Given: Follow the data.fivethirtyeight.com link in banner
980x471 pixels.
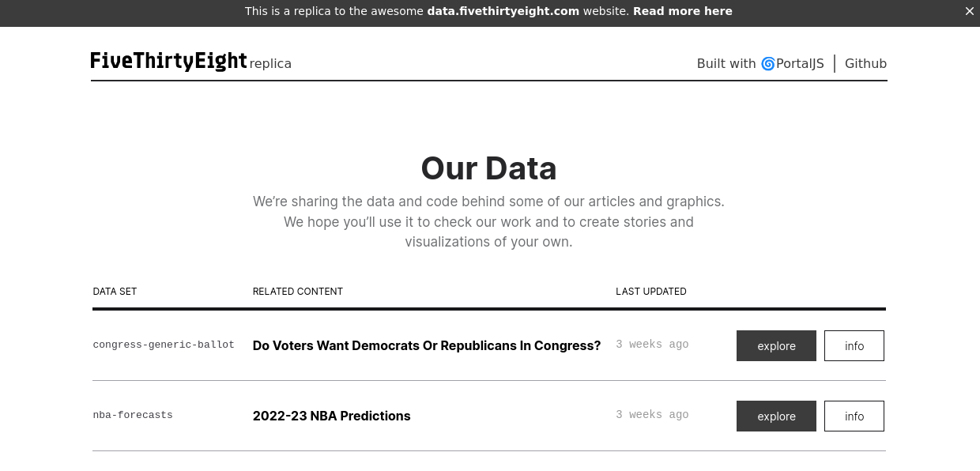Looking at the screenshot, I should click(x=503, y=11).
